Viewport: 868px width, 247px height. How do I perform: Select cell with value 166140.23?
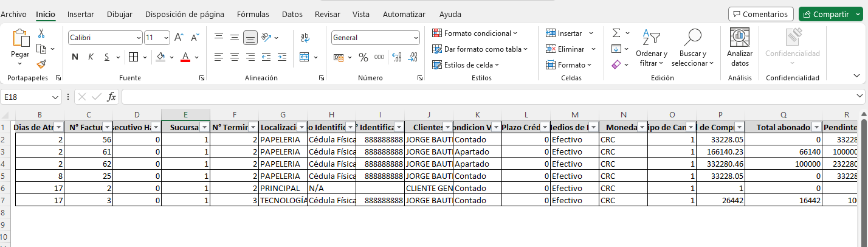coord(720,151)
